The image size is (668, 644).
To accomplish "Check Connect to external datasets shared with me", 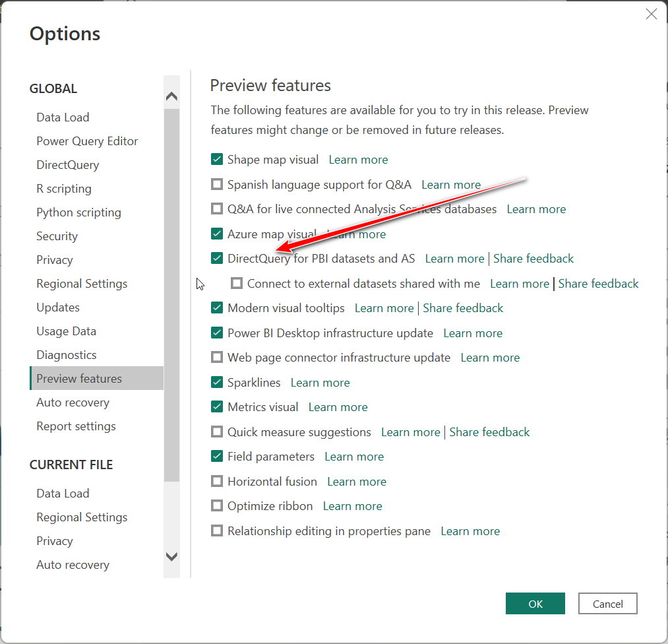I will (237, 283).
